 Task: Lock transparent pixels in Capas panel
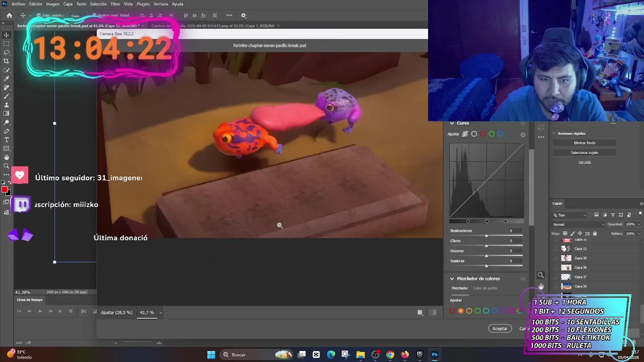point(565,233)
